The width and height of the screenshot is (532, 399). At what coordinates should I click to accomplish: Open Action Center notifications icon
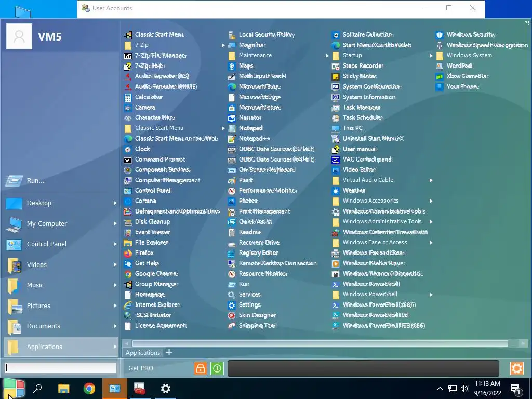516,389
